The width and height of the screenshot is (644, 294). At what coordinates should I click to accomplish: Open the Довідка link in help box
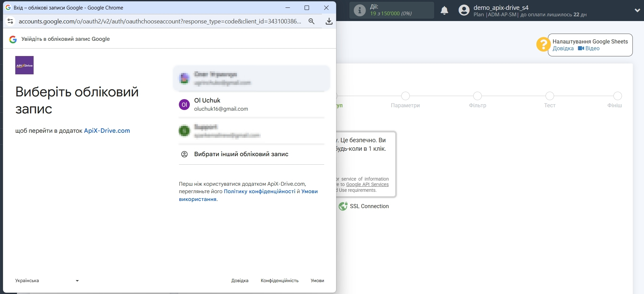(x=563, y=49)
